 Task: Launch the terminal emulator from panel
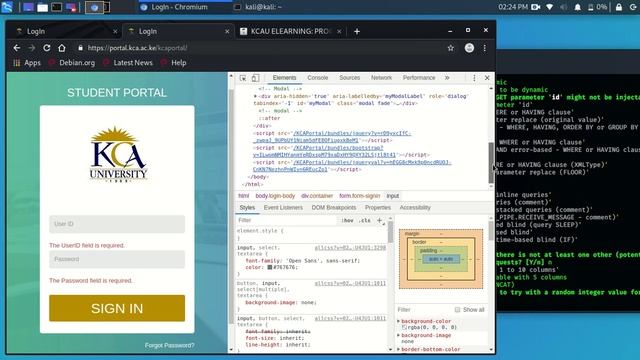click(57, 7)
